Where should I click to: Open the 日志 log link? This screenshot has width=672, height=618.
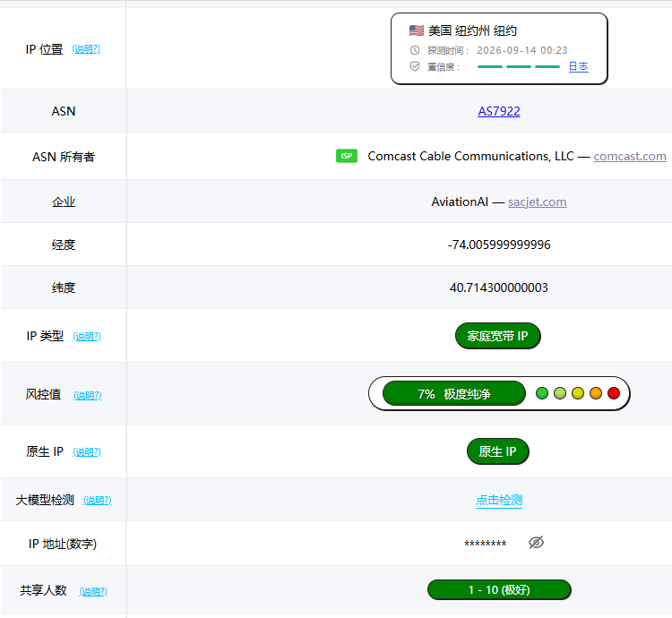click(x=578, y=66)
